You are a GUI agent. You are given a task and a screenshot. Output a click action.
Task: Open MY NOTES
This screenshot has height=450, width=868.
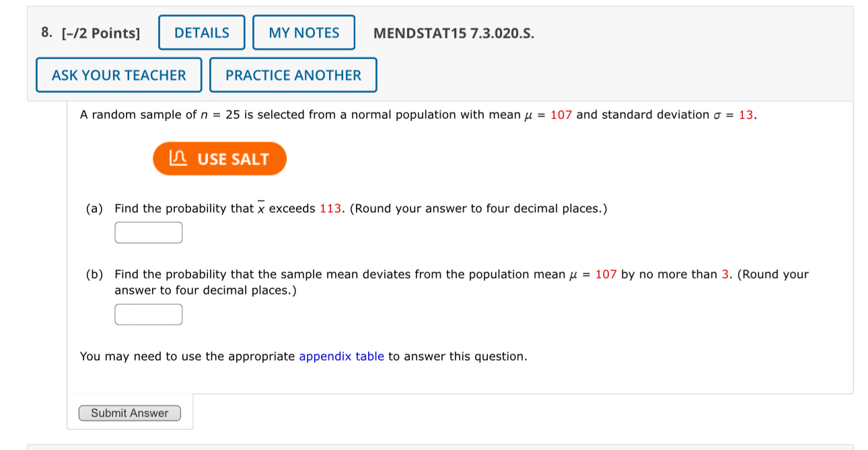tap(303, 32)
